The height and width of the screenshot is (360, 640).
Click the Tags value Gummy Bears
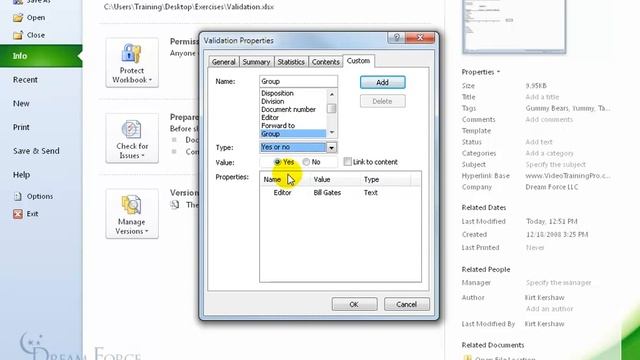[x=568, y=109]
